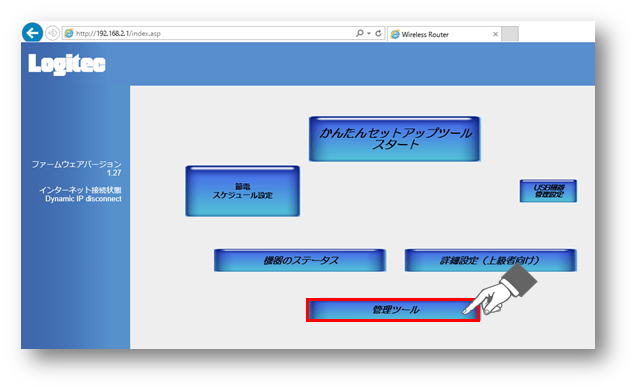Click the ファームウェアバージョン 1.27 text
Image resolution: width=637 pixels, height=391 pixels.
[76, 168]
